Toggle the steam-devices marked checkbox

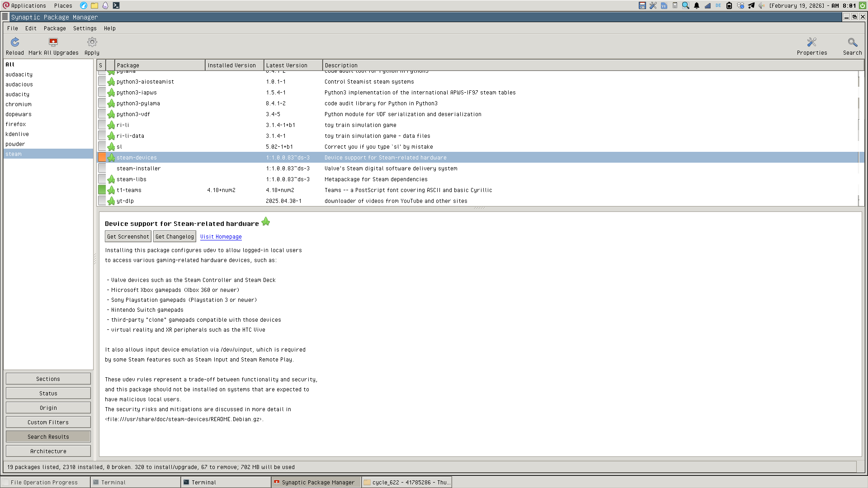click(x=102, y=158)
